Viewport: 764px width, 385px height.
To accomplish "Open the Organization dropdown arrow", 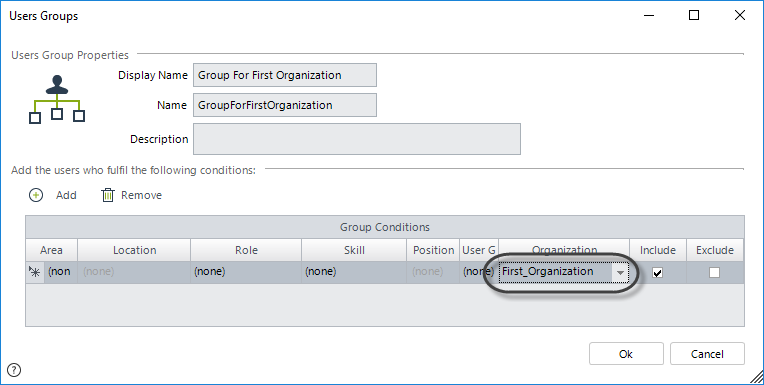I will tap(620, 272).
